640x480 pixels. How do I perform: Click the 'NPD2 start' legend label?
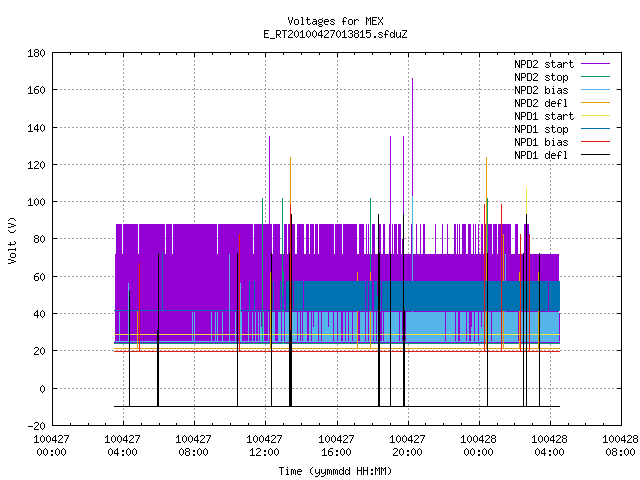(544, 64)
